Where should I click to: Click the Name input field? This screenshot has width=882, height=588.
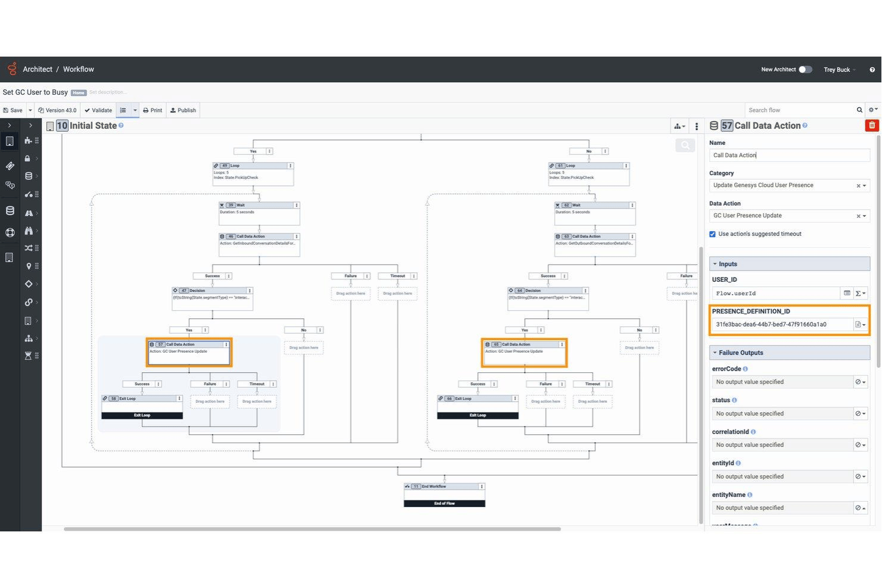790,155
